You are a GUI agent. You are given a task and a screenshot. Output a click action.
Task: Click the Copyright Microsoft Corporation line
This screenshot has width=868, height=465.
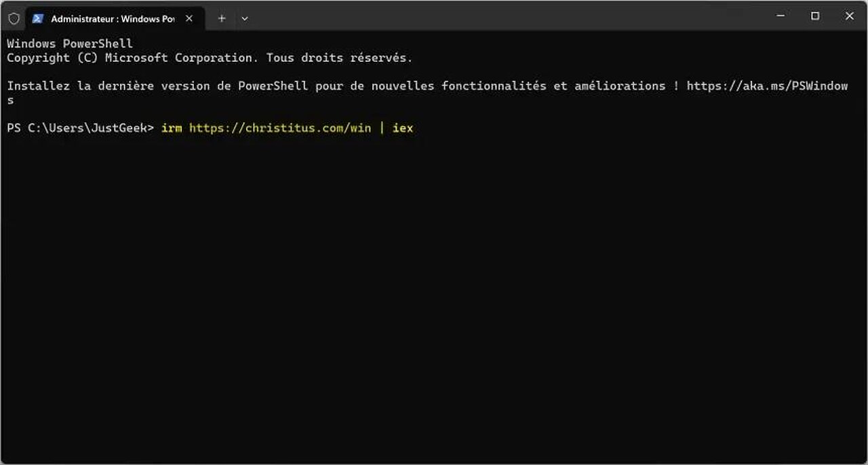(209, 58)
